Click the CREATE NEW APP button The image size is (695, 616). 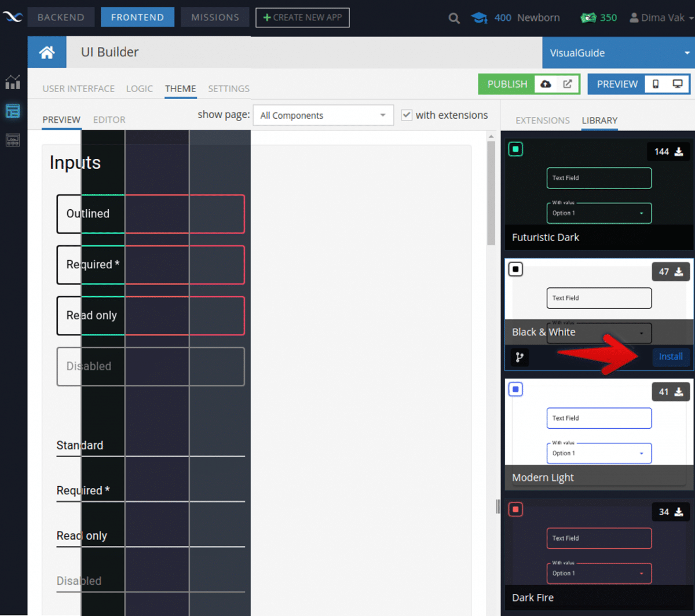point(302,17)
